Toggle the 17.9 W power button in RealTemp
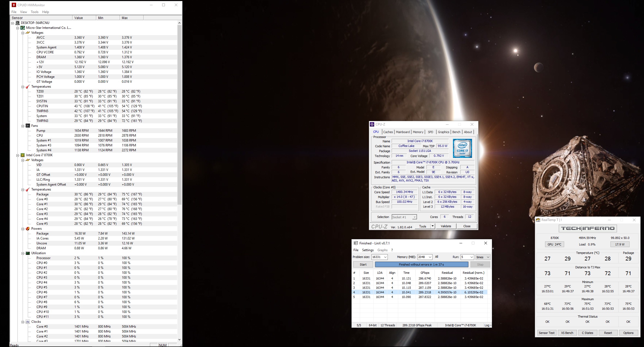The height and width of the screenshot is (347, 644). pos(619,244)
